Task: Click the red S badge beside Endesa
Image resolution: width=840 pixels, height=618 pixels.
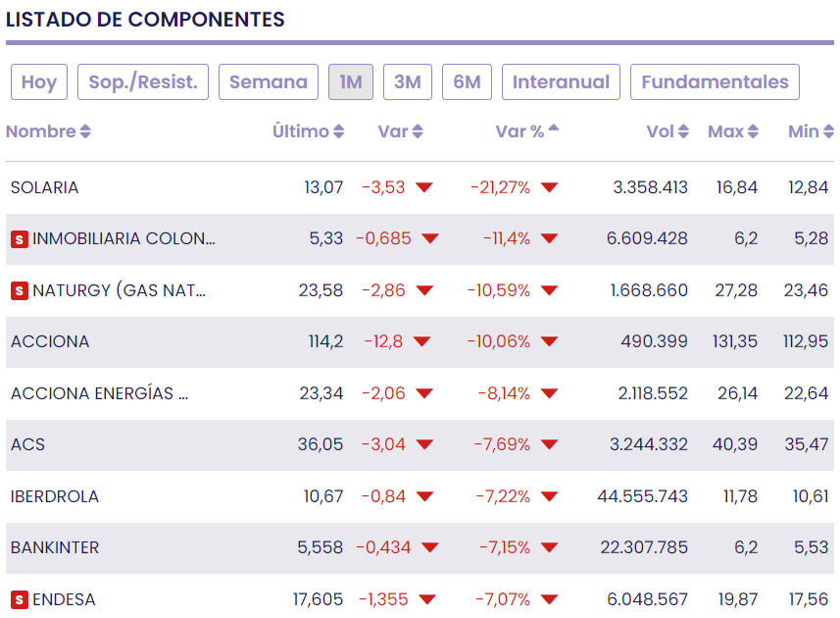Action: (x=19, y=599)
